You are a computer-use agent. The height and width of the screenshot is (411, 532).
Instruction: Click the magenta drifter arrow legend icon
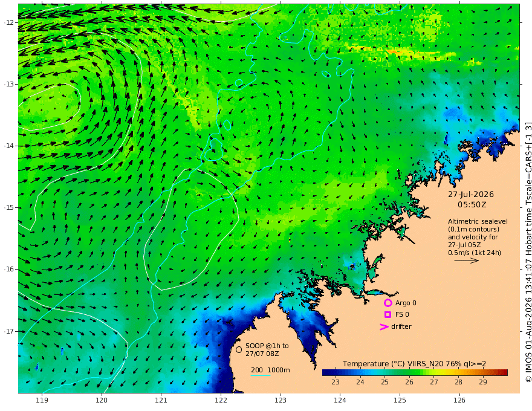(383, 326)
